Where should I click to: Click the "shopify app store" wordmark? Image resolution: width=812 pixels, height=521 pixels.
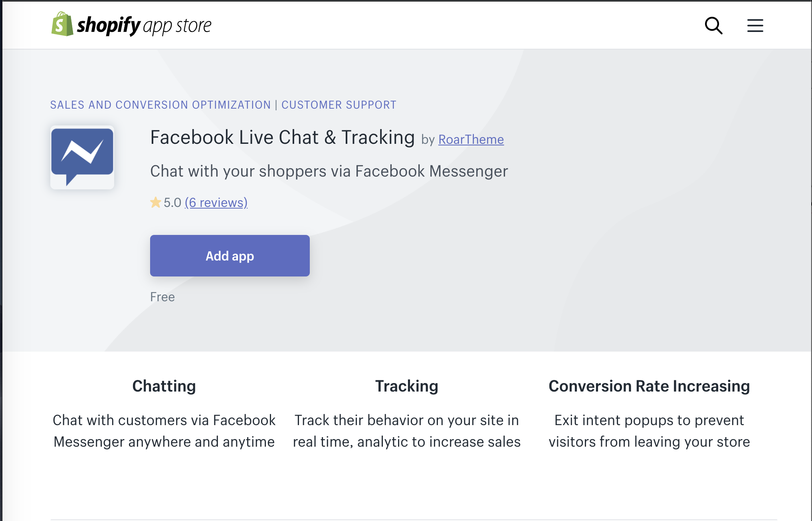(x=144, y=26)
